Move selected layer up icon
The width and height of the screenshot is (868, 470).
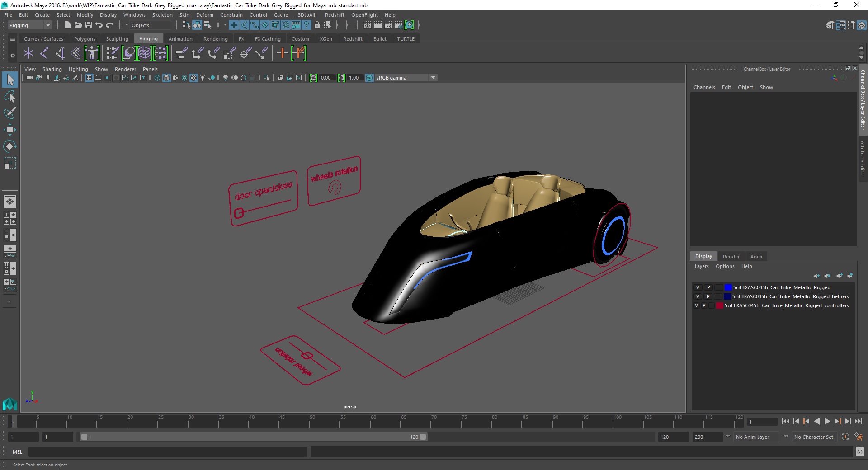816,276
